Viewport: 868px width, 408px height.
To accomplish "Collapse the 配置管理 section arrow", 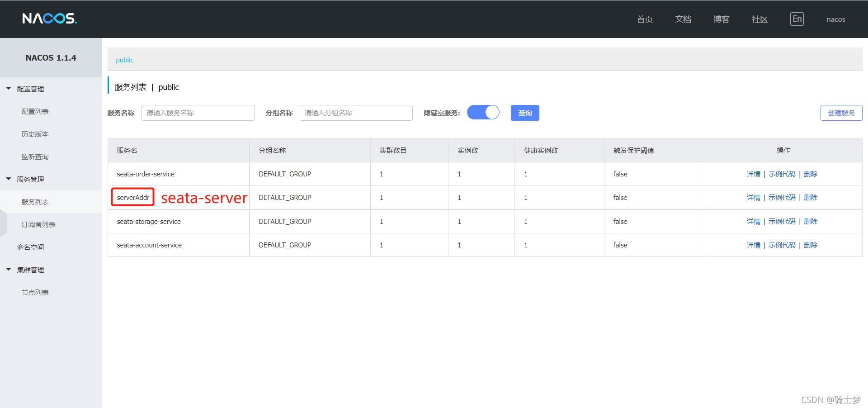I will (9, 89).
